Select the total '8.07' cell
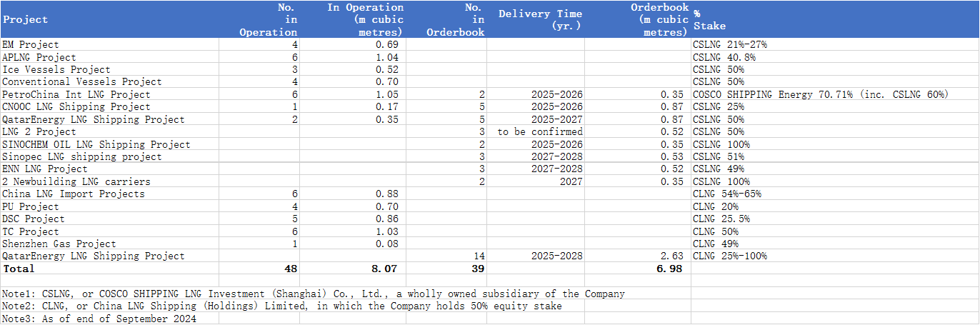Image resolution: width=980 pixels, height=325 pixels. coord(352,269)
